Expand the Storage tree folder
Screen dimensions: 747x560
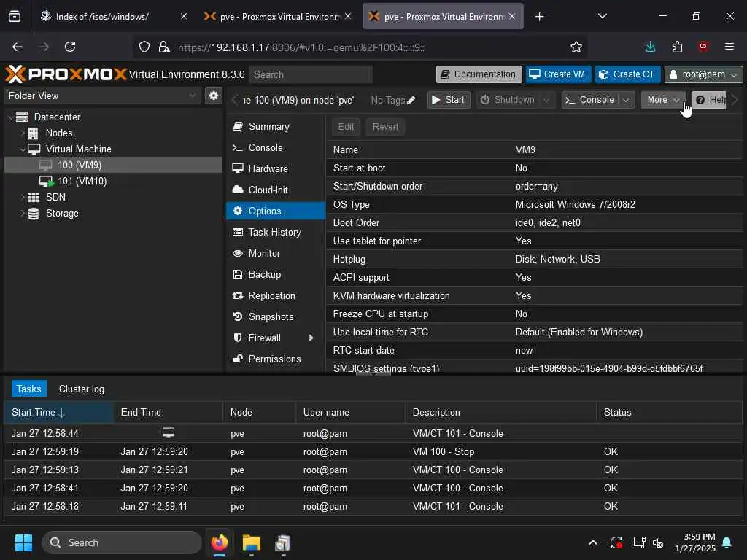(23, 214)
